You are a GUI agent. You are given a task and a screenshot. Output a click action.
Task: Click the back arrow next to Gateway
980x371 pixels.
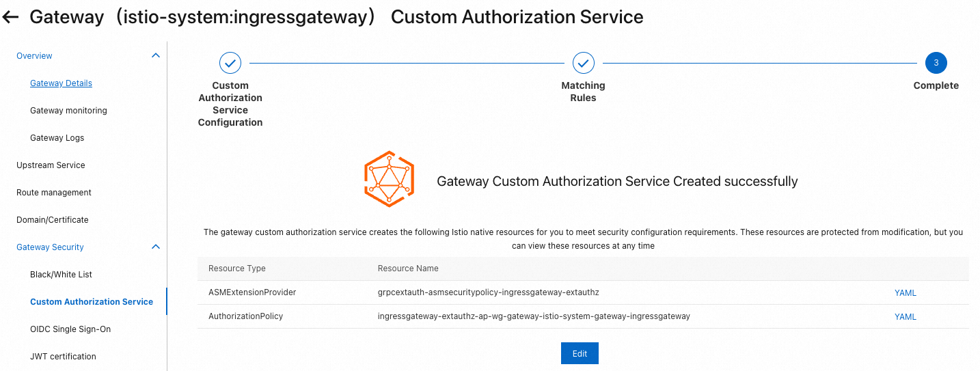[11, 17]
